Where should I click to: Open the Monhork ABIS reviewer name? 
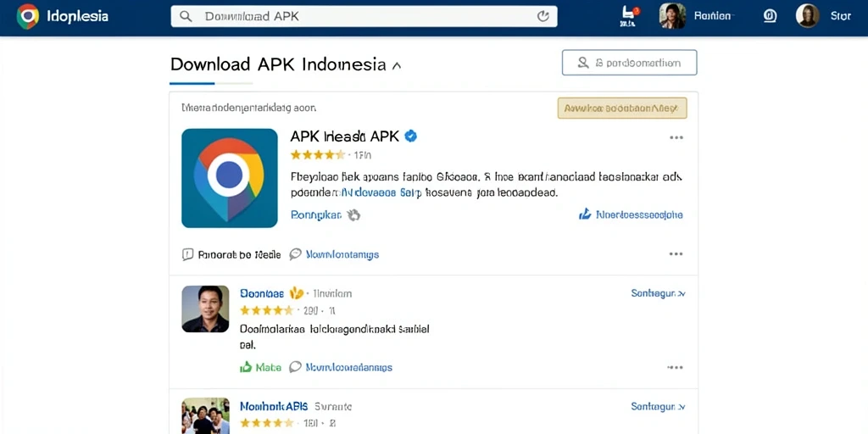pyautogui.click(x=274, y=407)
